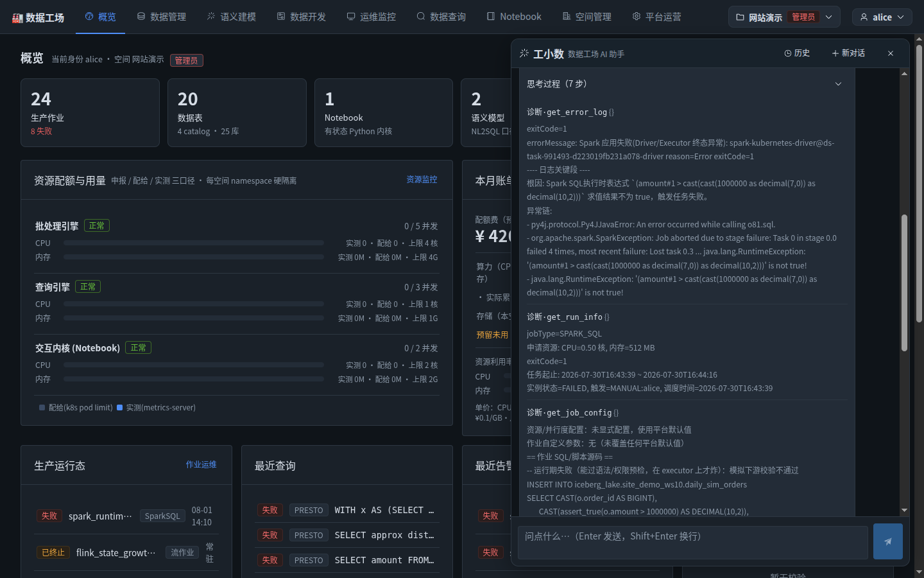The image size is (924, 578).
Task: Open the 资源监控 link
Action: tap(422, 180)
